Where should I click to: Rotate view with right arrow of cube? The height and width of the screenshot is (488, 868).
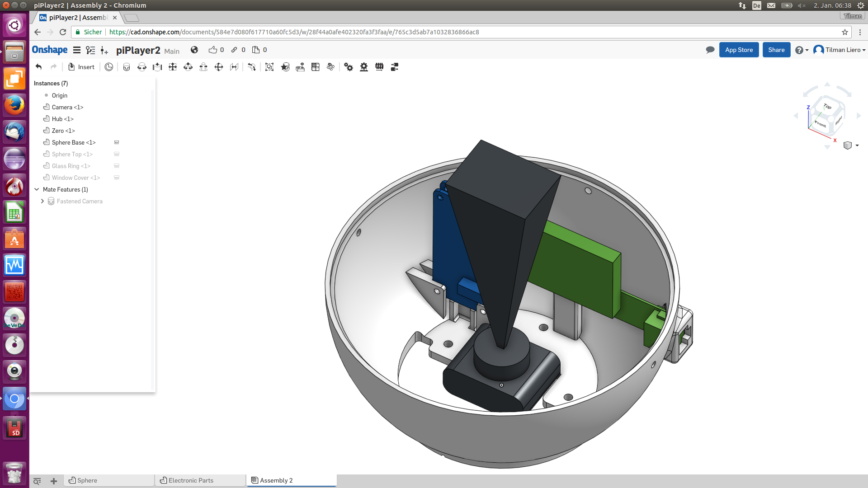click(859, 116)
